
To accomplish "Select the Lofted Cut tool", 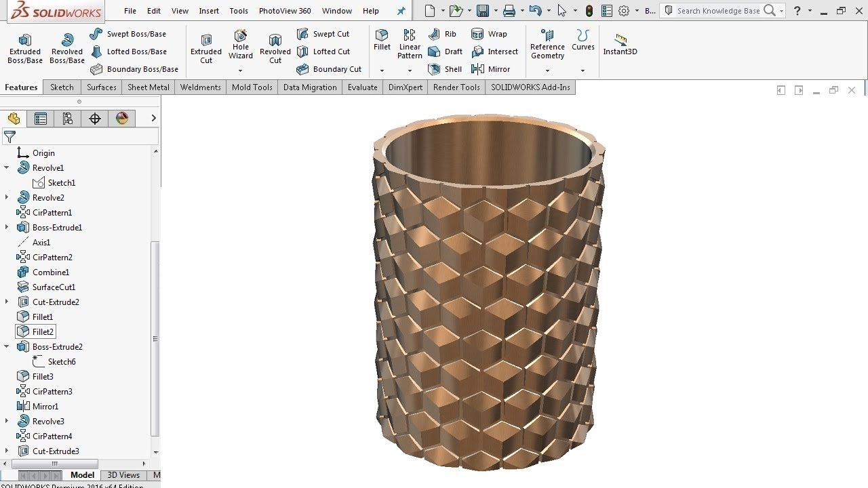I will coord(323,52).
